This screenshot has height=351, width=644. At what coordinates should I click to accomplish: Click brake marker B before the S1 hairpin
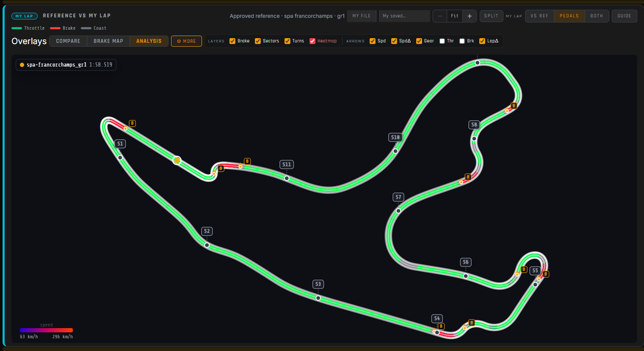pos(132,123)
